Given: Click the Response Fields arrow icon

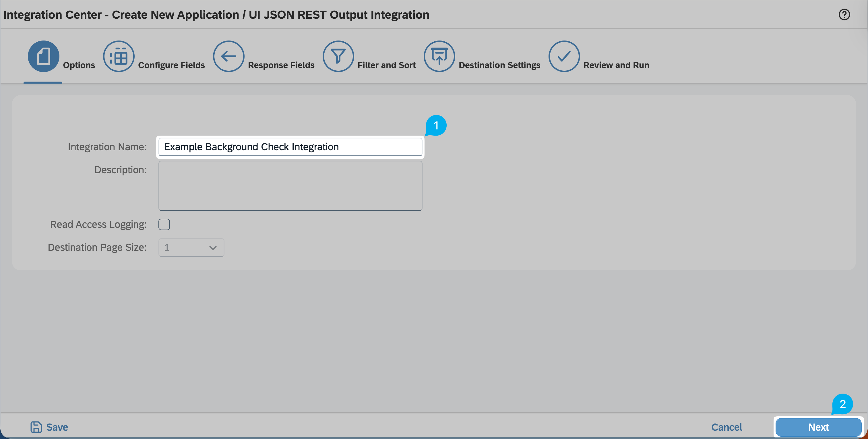Looking at the screenshot, I should 228,56.
